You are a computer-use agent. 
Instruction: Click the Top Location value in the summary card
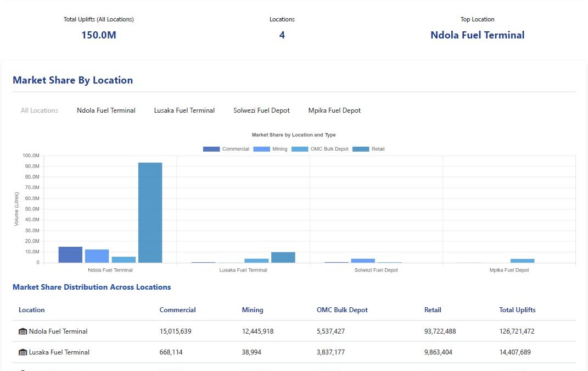point(477,35)
